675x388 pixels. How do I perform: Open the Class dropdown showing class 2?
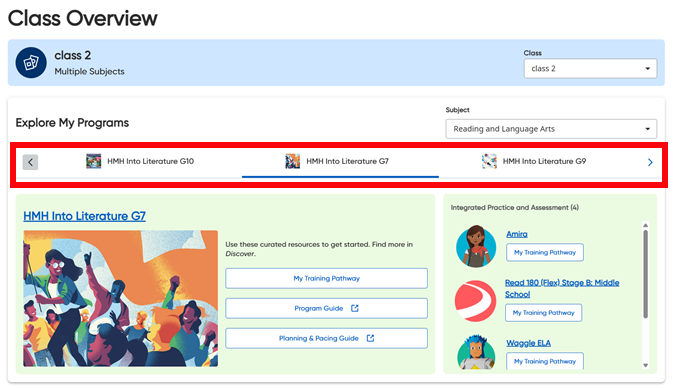click(x=590, y=68)
